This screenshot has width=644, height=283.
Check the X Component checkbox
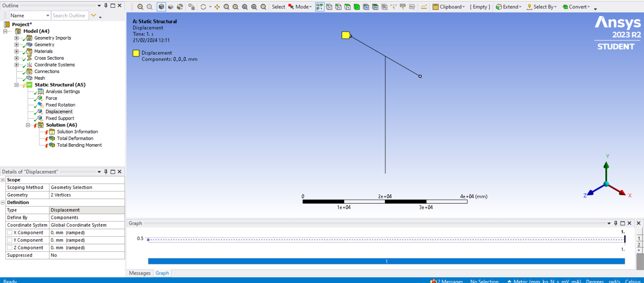point(10,232)
